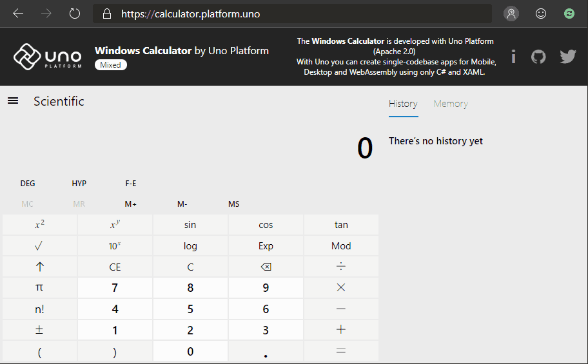Click the number 7 key

[x=115, y=287]
